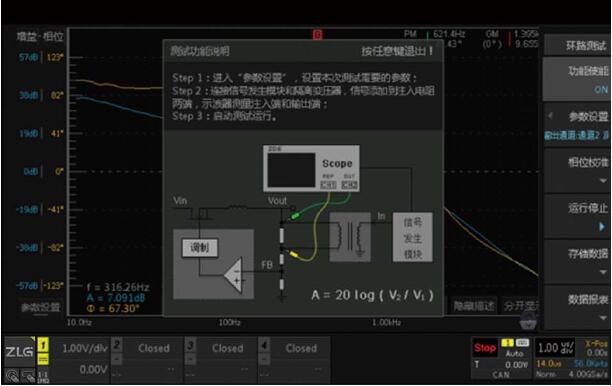Screen dimensions: 612x386
Task: Click the left arrow beside 参数设置
Action: tap(551, 116)
